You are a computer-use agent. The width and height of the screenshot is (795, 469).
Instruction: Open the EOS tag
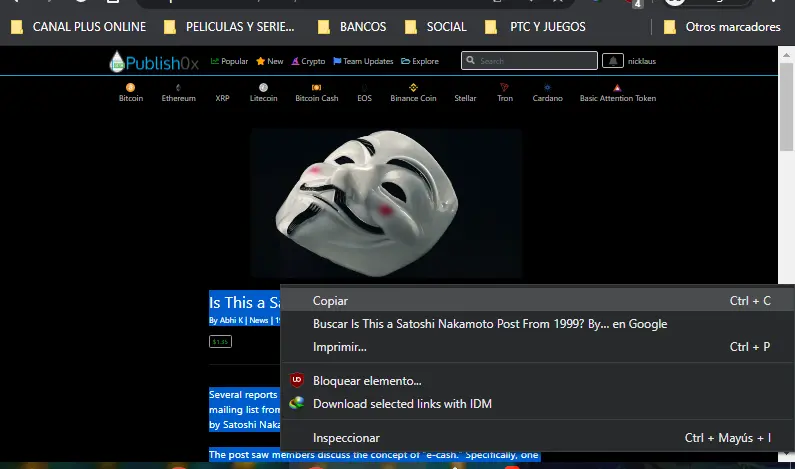click(364, 98)
